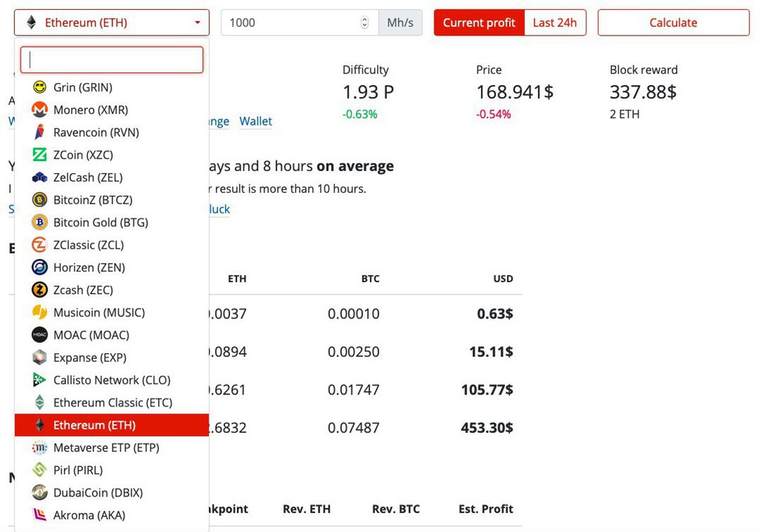Click the Grin coin icon

point(39,87)
